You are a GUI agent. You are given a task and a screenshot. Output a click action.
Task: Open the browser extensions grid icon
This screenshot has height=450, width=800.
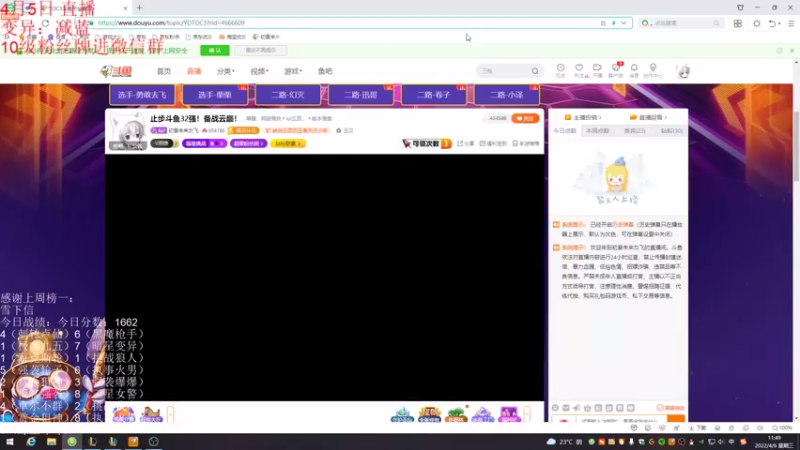click(738, 23)
